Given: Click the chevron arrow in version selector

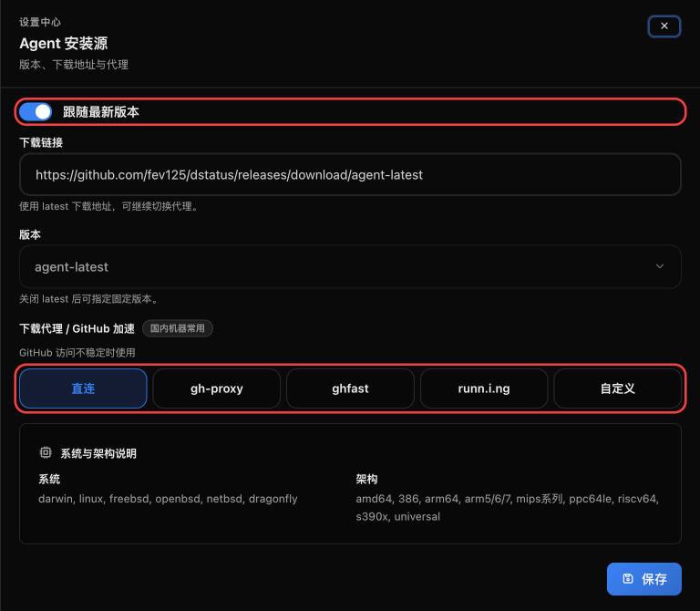Looking at the screenshot, I should point(659,266).
